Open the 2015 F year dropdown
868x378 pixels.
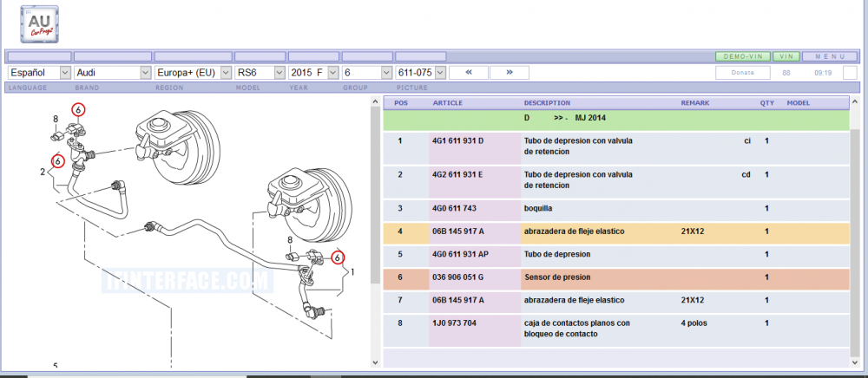(x=314, y=73)
